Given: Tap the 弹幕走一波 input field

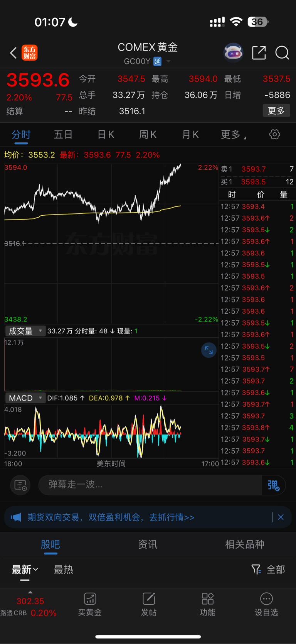Looking at the screenshot, I should (150, 485).
